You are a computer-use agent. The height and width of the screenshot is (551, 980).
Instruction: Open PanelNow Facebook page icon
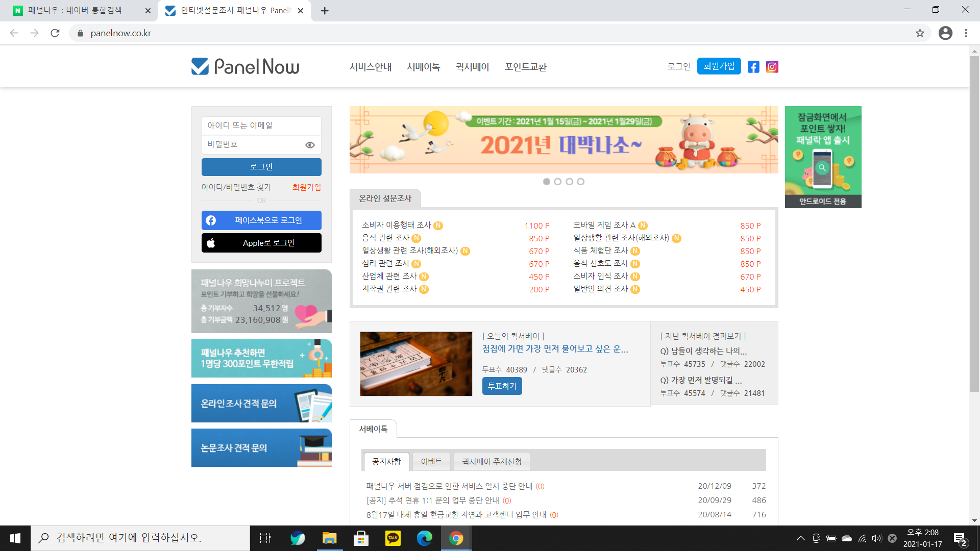[x=753, y=67]
